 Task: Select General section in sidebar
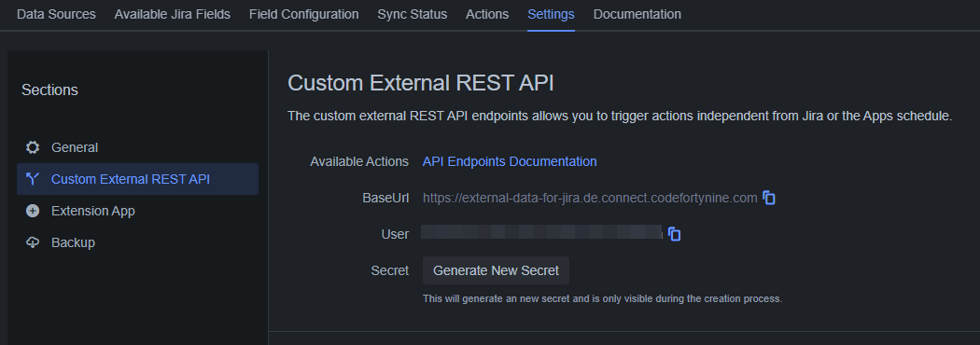pos(137,147)
